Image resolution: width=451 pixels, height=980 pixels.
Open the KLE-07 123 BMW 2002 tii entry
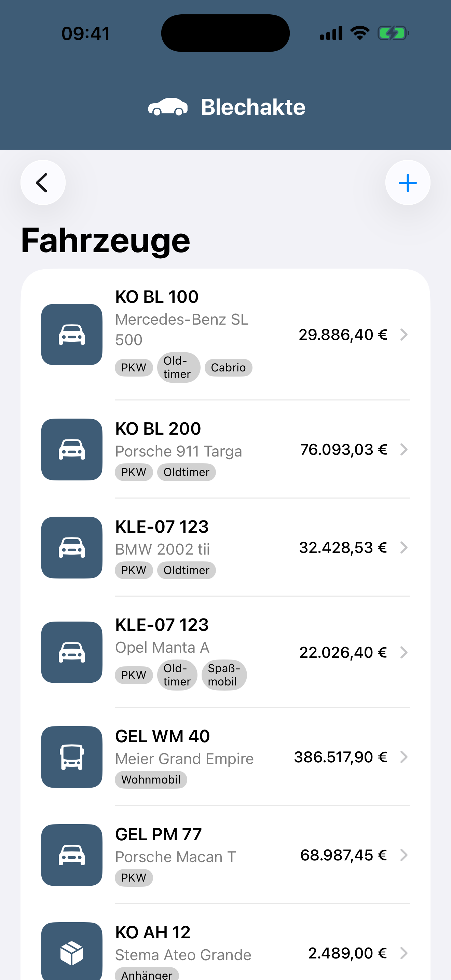click(225, 547)
